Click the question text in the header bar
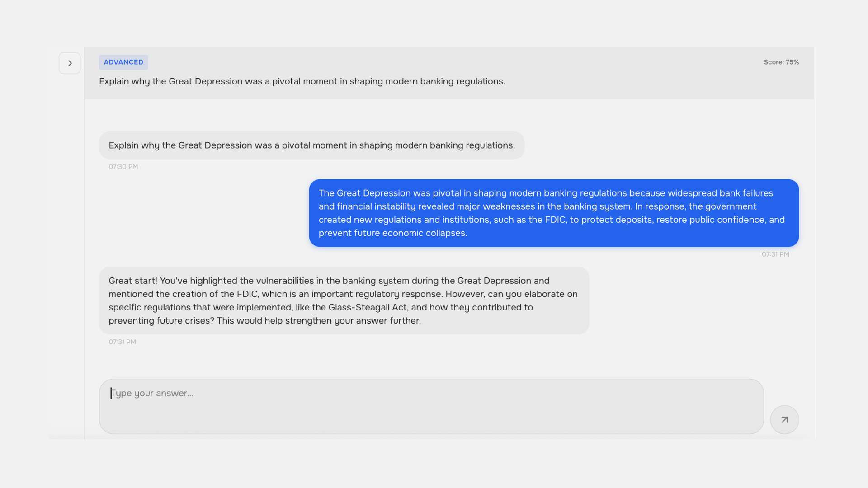Screen dimensions: 868x488 click(302, 81)
